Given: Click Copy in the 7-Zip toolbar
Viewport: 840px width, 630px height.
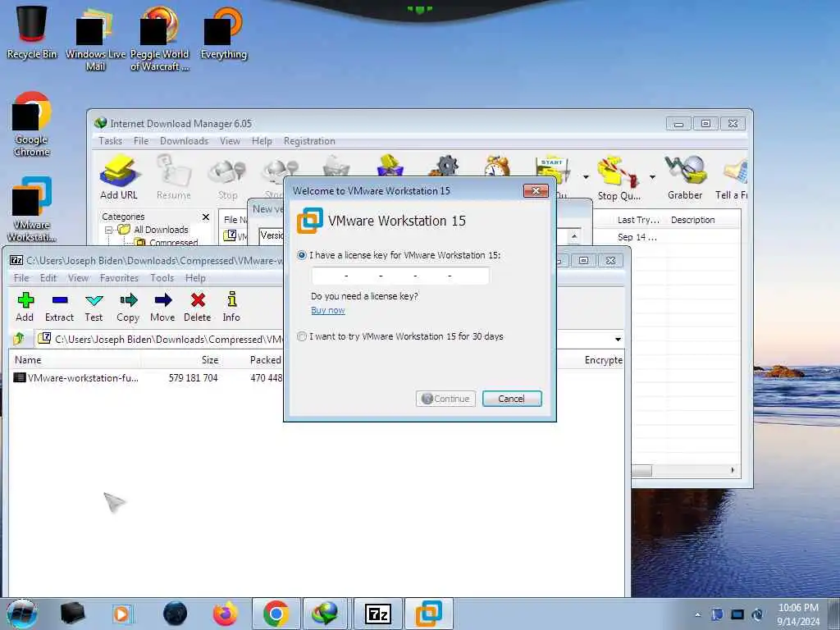Looking at the screenshot, I should (128, 307).
